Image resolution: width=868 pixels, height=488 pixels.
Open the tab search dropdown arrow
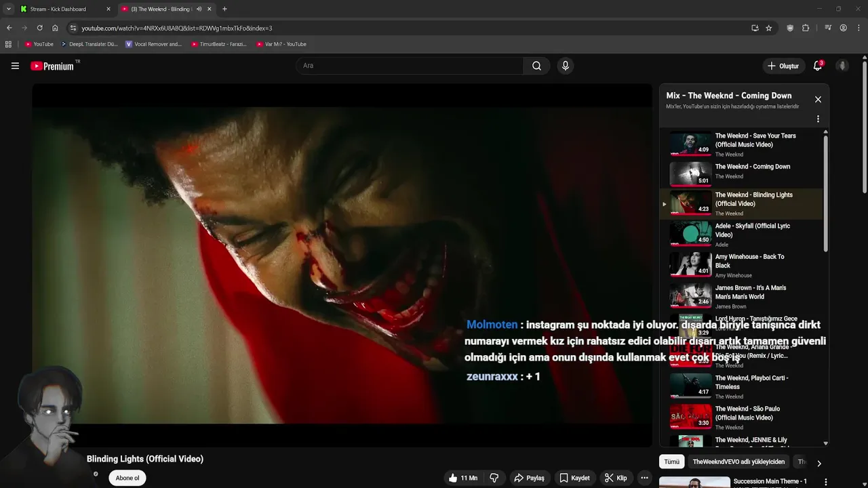pos(8,9)
